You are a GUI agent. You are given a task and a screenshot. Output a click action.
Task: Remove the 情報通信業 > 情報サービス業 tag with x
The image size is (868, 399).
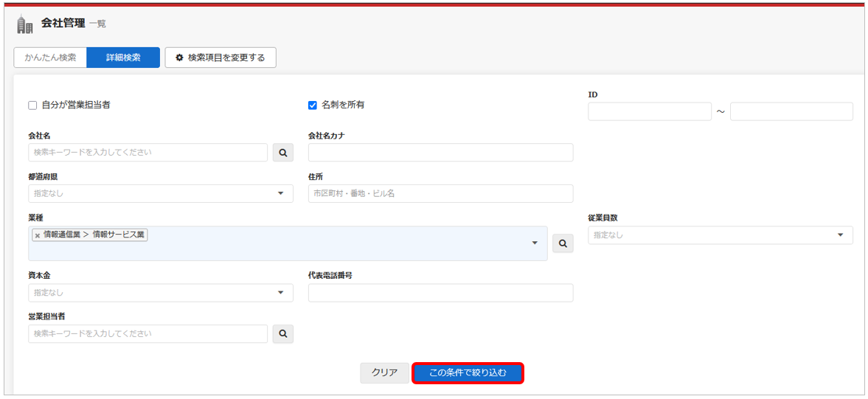38,235
